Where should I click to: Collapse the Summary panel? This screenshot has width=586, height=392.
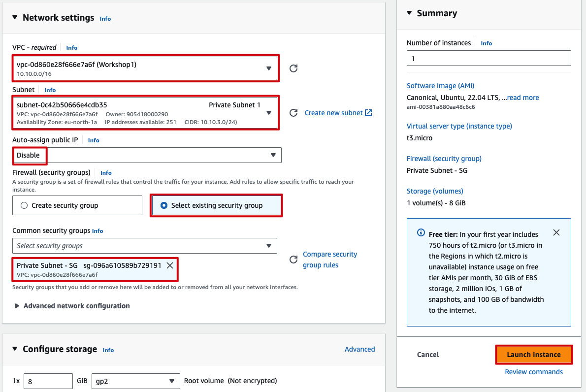coord(409,13)
